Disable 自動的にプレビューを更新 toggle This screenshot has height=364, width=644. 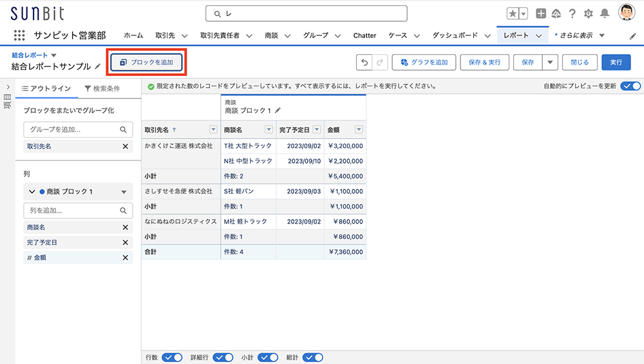click(x=630, y=86)
